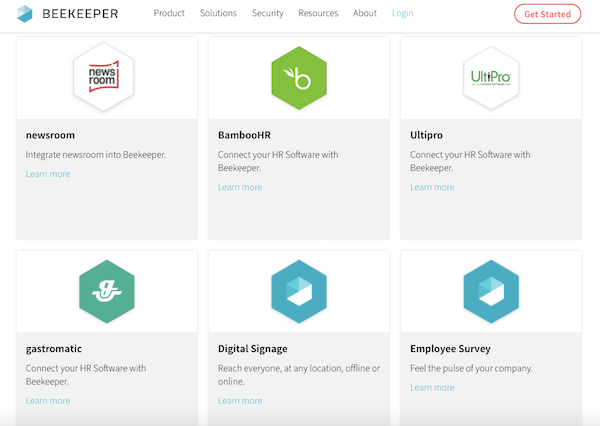This screenshot has height=426, width=600.
Task: Open the Solutions menu
Action: coord(218,13)
